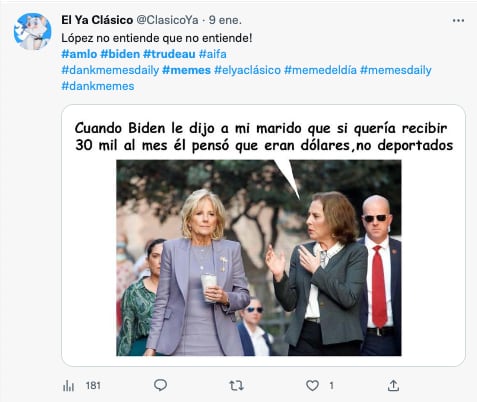Open the #aifa hashtag
This screenshot has width=477, height=402.
coord(213,54)
